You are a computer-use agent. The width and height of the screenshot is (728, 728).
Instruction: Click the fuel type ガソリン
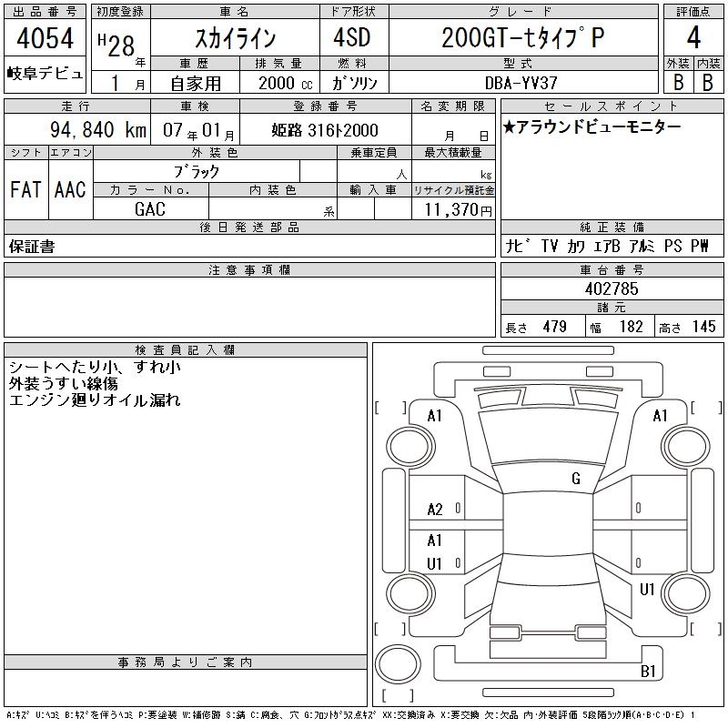point(354,83)
